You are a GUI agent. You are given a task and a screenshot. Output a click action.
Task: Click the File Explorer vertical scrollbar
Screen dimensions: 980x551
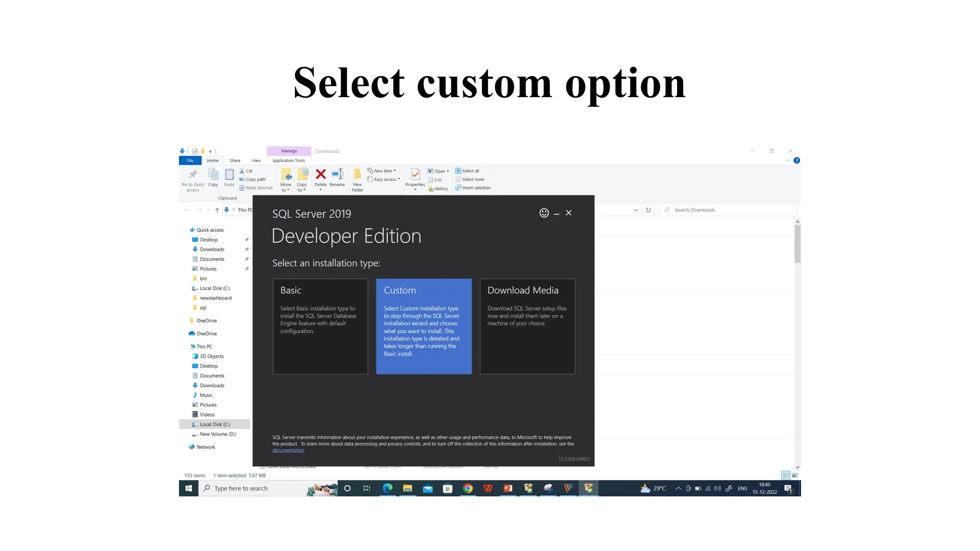pos(797,244)
